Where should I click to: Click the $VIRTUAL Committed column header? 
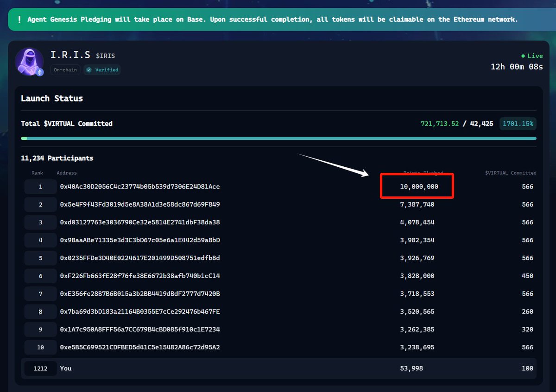[511, 173]
